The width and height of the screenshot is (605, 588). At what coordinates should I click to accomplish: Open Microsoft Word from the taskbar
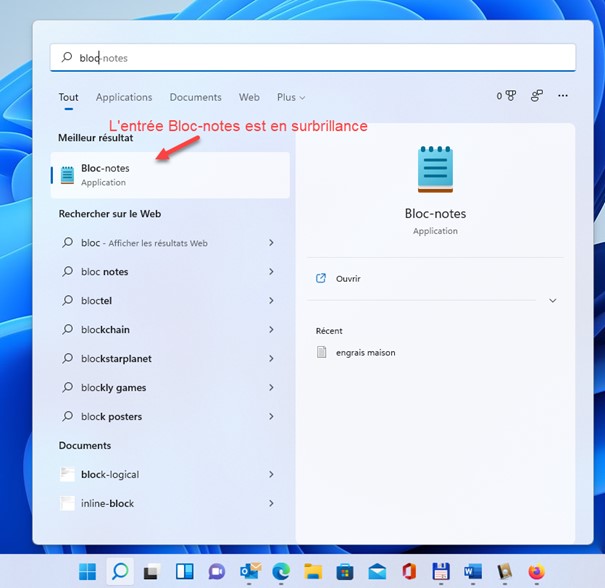pyautogui.click(x=473, y=572)
